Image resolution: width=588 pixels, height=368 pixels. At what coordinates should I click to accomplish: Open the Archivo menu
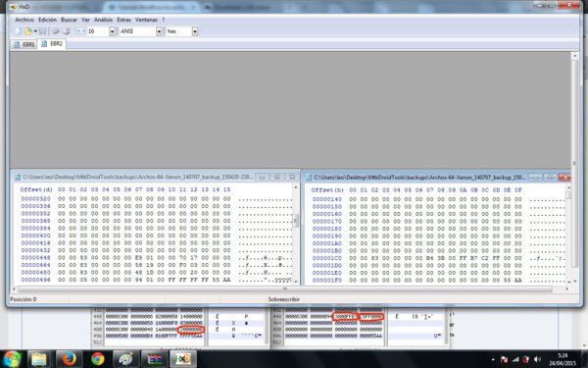pyautogui.click(x=24, y=20)
